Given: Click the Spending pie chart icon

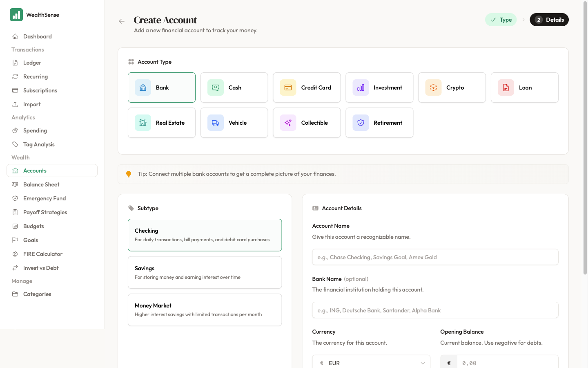Looking at the screenshot, I should [15, 130].
